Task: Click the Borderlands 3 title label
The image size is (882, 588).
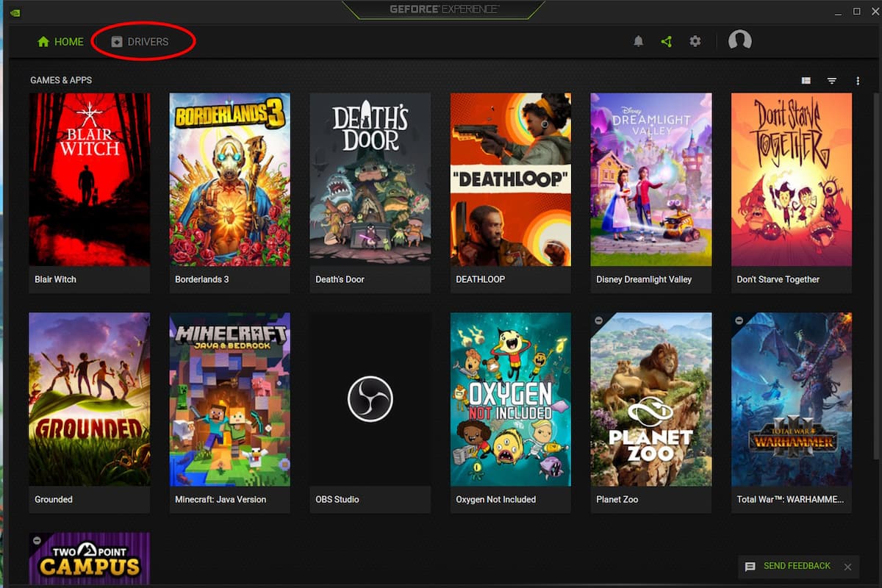Action: [x=202, y=279]
